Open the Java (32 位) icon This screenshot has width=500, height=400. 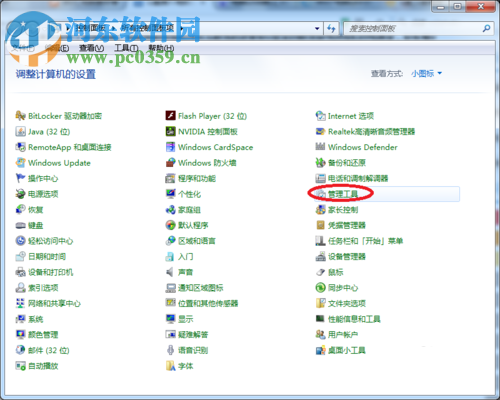click(x=20, y=132)
